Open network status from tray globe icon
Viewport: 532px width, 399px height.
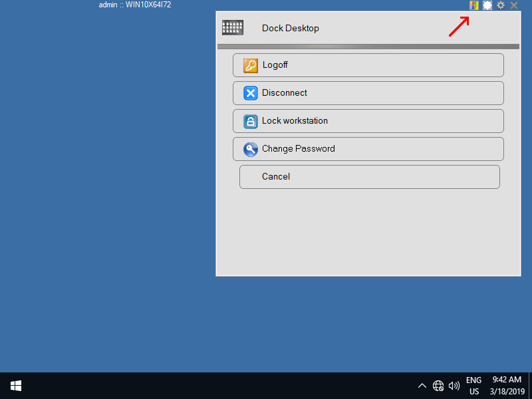point(438,386)
